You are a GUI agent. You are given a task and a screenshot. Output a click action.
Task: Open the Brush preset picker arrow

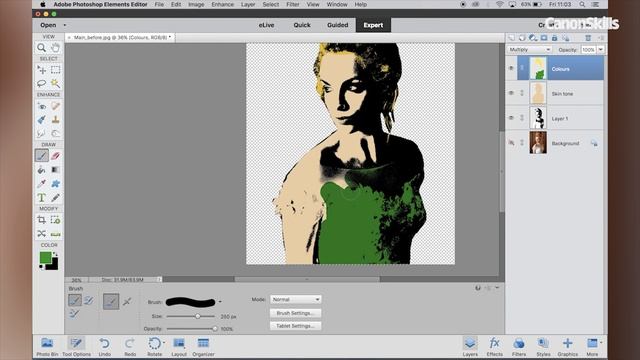[220, 302]
